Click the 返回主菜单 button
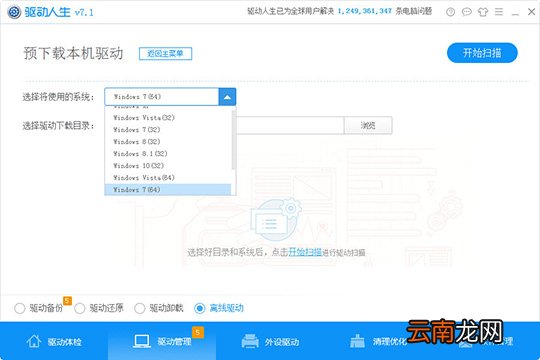The width and height of the screenshot is (540, 360). [x=165, y=54]
